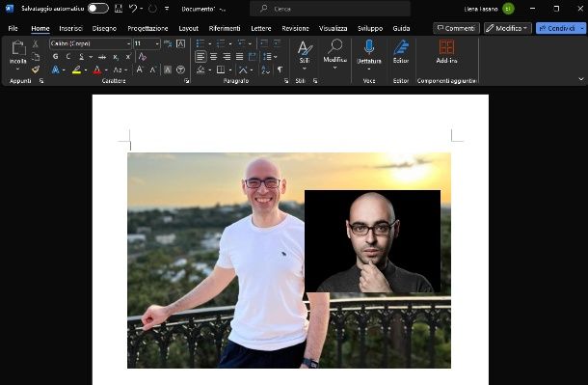Open the font name combo box dropdown
This screenshot has height=385, width=588.
pos(128,44)
